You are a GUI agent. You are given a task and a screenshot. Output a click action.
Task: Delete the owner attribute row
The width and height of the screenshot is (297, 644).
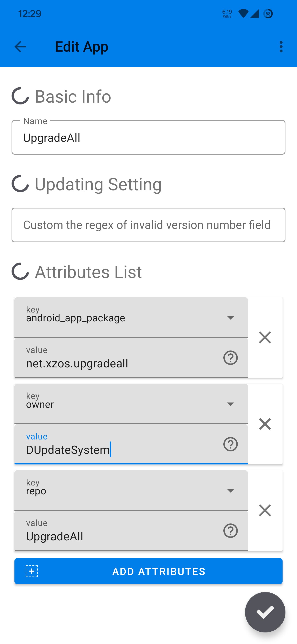pos(265,424)
